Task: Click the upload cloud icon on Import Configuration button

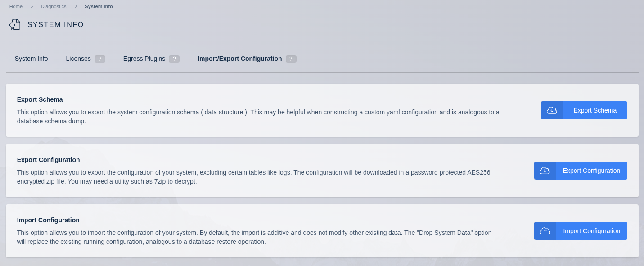Action: 545,231
